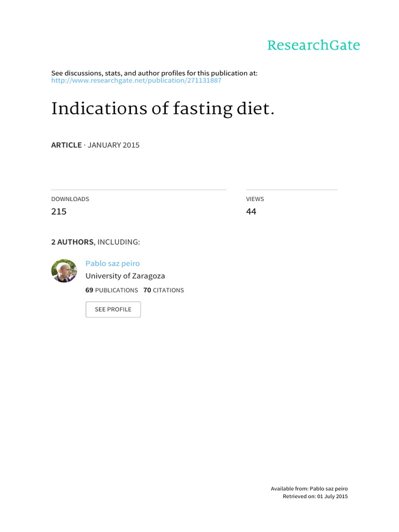This screenshot has height=532, width=399.
Task: Click the views number 44
Action: point(251,211)
